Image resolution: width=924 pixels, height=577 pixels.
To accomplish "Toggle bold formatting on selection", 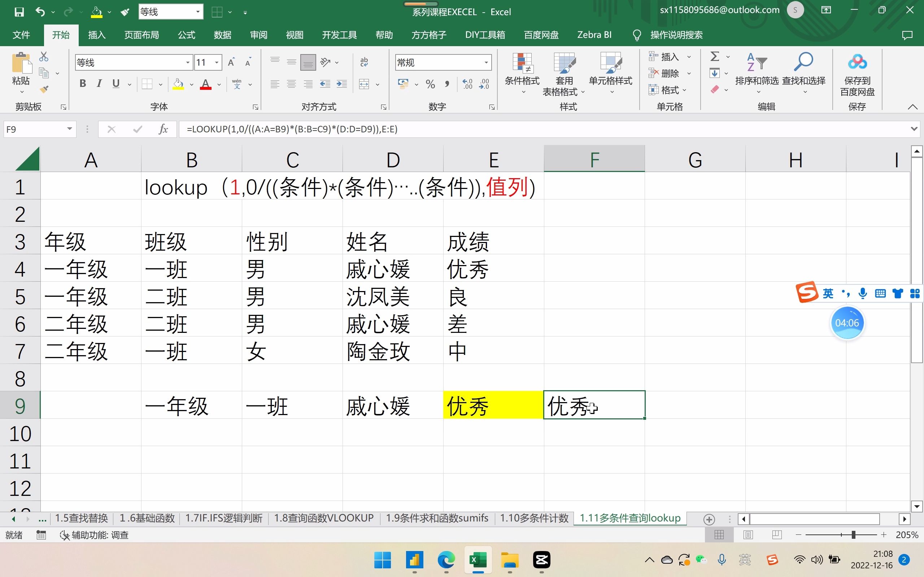I will pyautogui.click(x=82, y=83).
